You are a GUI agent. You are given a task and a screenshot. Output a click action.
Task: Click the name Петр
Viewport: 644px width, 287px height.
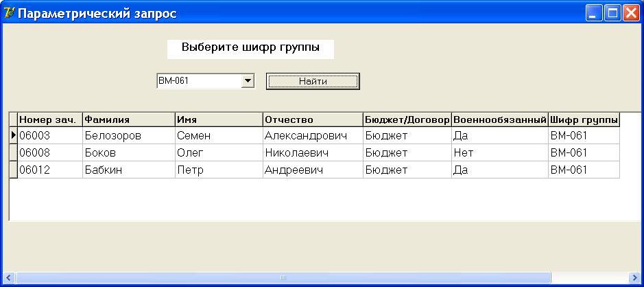coord(190,170)
